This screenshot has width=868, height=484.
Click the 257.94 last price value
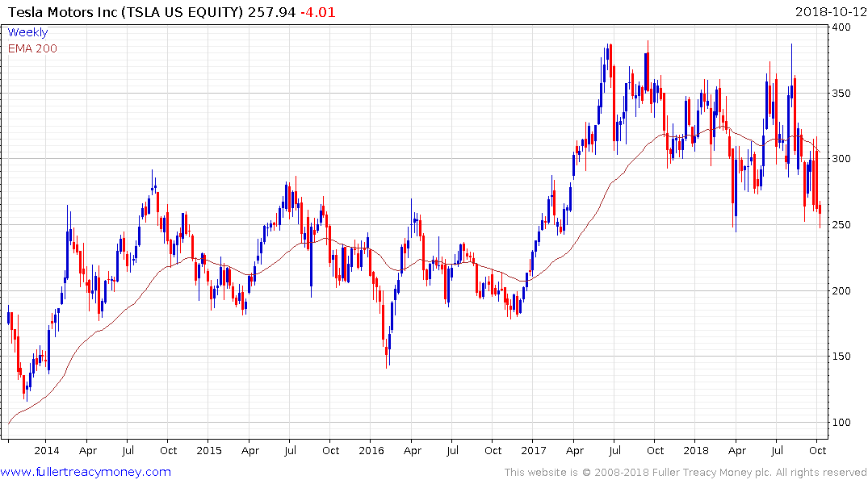[271, 12]
